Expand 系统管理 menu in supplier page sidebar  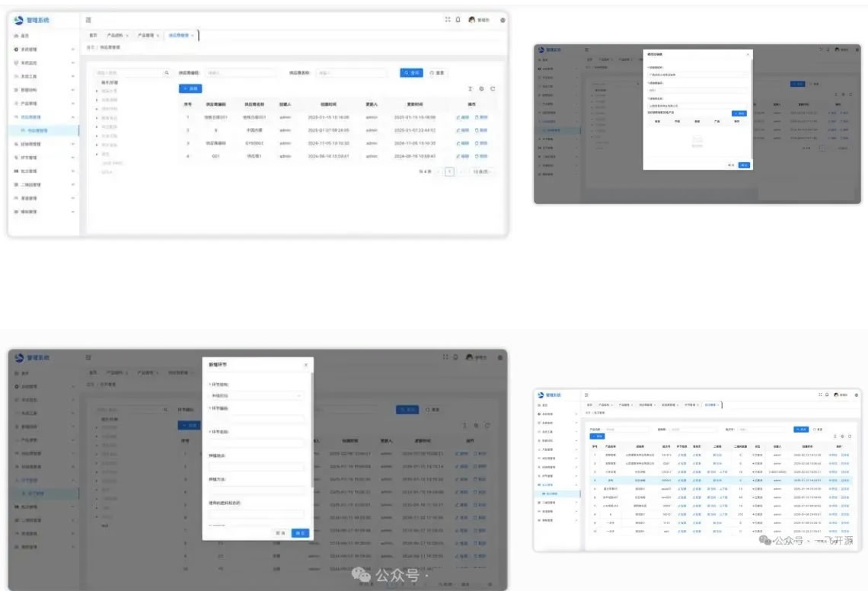pos(73,50)
